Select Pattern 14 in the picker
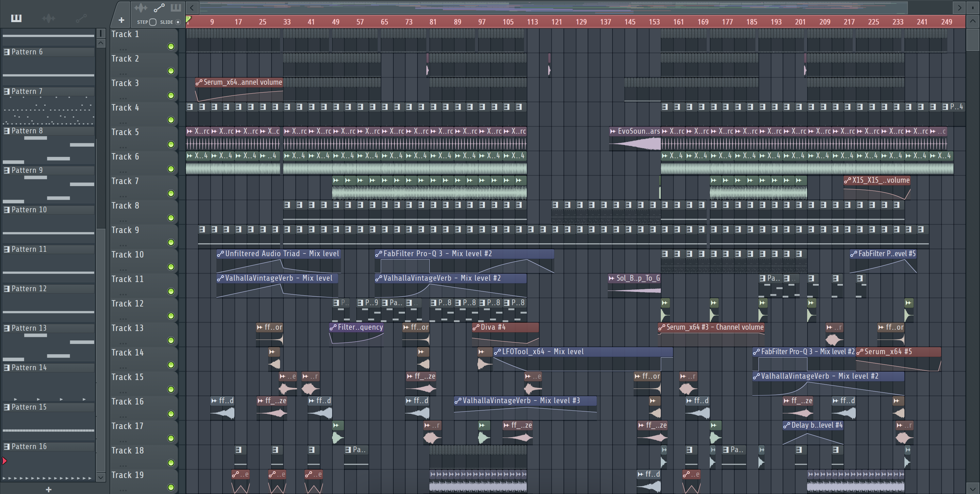Image resolution: width=980 pixels, height=494 pixels. click(49, 367)
